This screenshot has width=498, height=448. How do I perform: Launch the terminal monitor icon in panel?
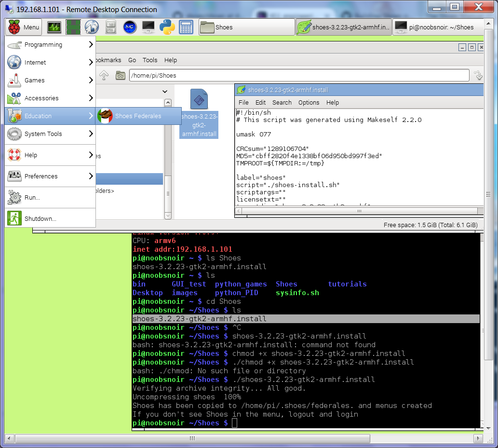coord(148,27)
